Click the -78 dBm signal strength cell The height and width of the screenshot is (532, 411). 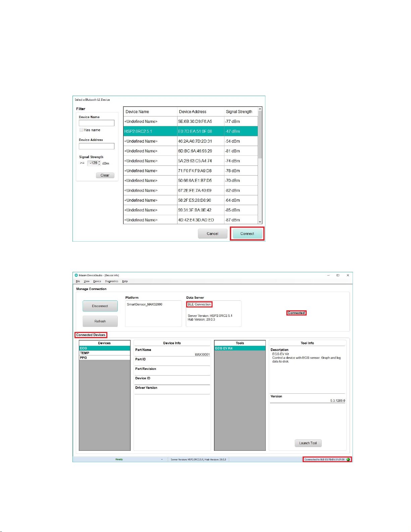coord(241,171)
